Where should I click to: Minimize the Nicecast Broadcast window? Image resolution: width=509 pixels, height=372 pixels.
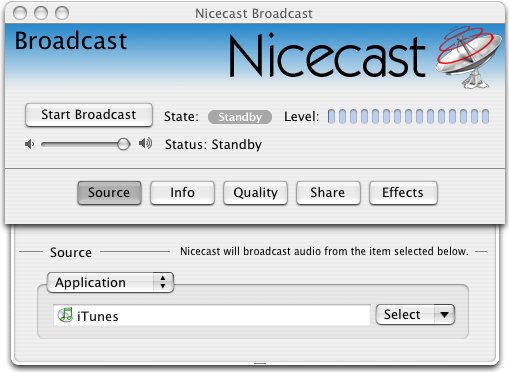[x=41, y=13]
